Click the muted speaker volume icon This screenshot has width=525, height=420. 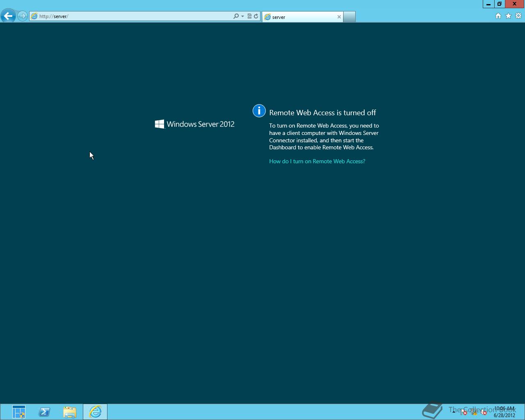pos(484,412)
